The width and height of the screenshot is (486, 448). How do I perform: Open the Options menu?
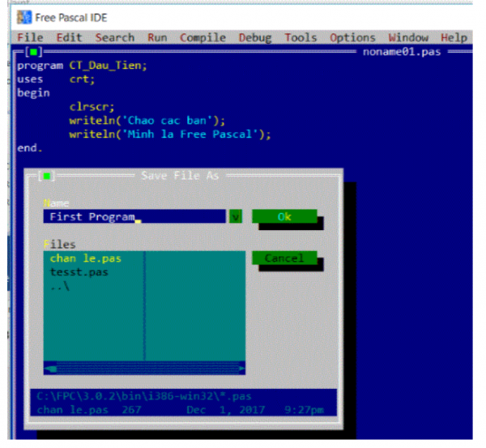click(352, 38)
